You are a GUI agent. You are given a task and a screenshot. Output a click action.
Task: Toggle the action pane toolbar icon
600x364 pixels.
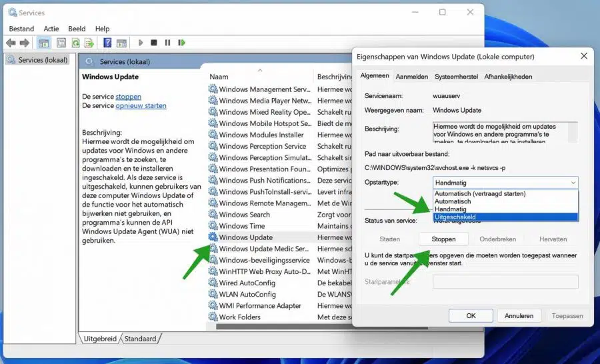(x=122, y=43)
